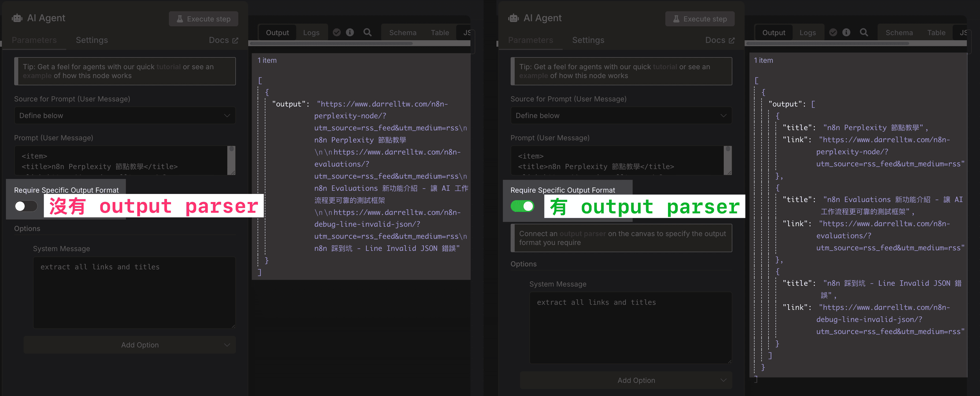This screenshot has height=396, width=980.
Task: Click the checkmark status icon near Output tab
Action: click(337, 32)
